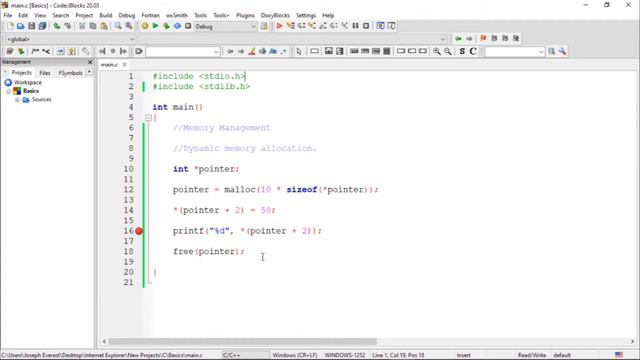Click the bold S source button
This screenshot has width=640, height=360.
click(462, 51)
